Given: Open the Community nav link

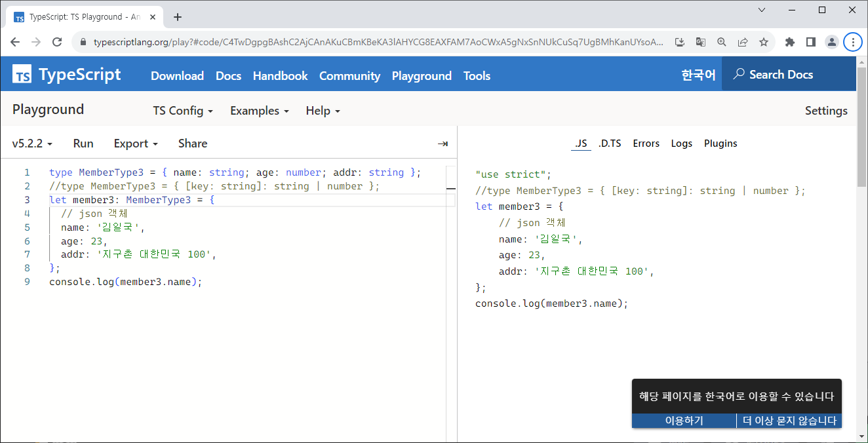Looking at the screenshot, I should pos(349,76).
